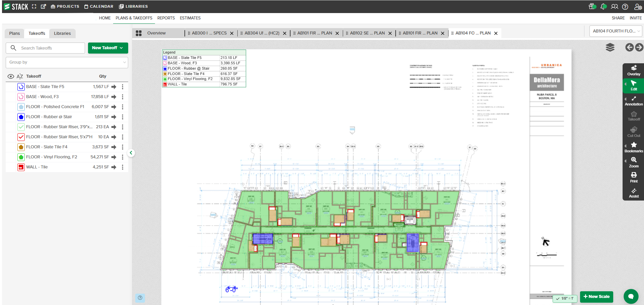Collapse the takeoffs side panel
The width and height of the screenshot is (644, 305).
coord(131,153)
